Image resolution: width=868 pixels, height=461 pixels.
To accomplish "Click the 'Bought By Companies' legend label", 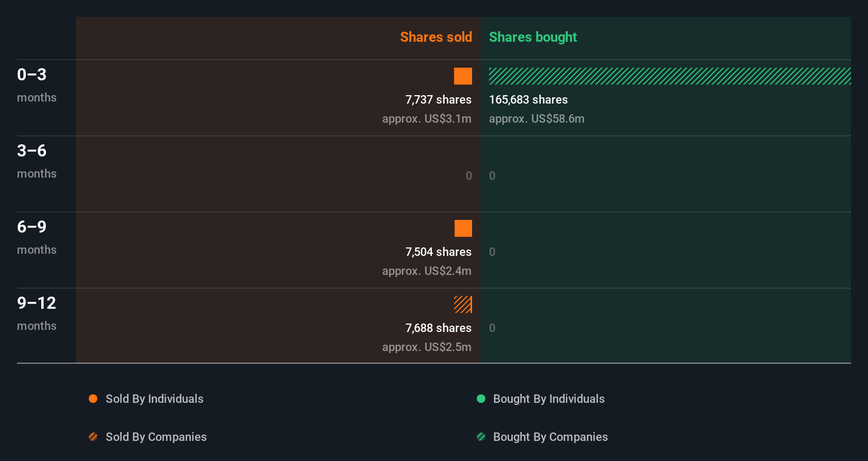I will [x=550, y=437].
